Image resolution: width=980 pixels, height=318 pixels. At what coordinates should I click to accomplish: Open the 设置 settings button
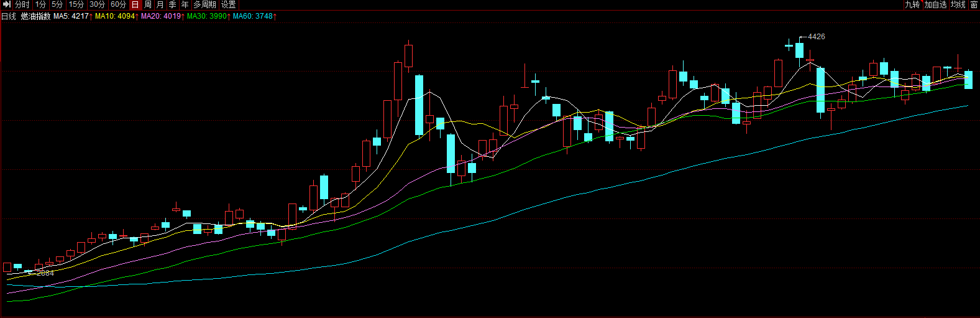coord(229,4)
